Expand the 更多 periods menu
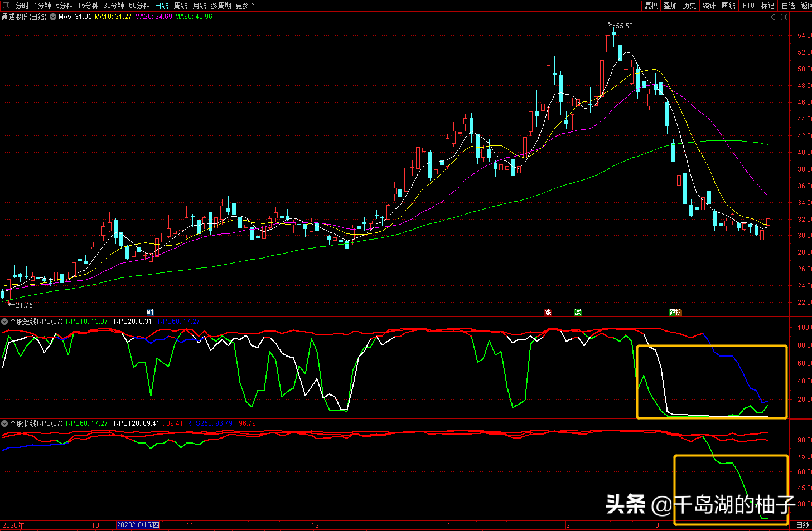Screen dimensions: 812x531 pyautogui.click(x=245, y=6)
